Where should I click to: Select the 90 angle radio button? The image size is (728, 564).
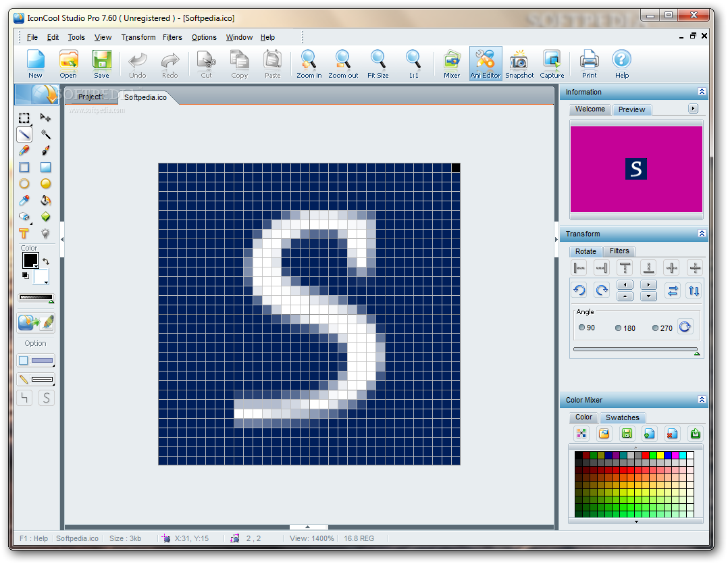[x=581, y=328]
